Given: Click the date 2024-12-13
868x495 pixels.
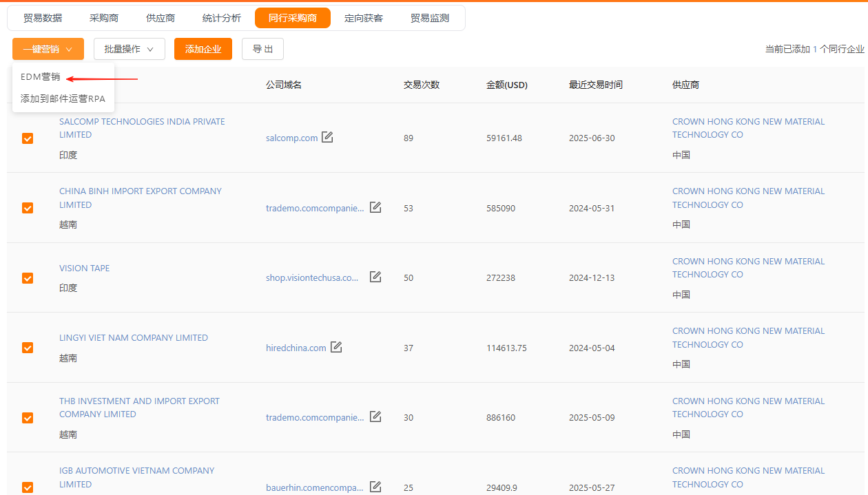Looking at the screenshot, I should [592, 277].
